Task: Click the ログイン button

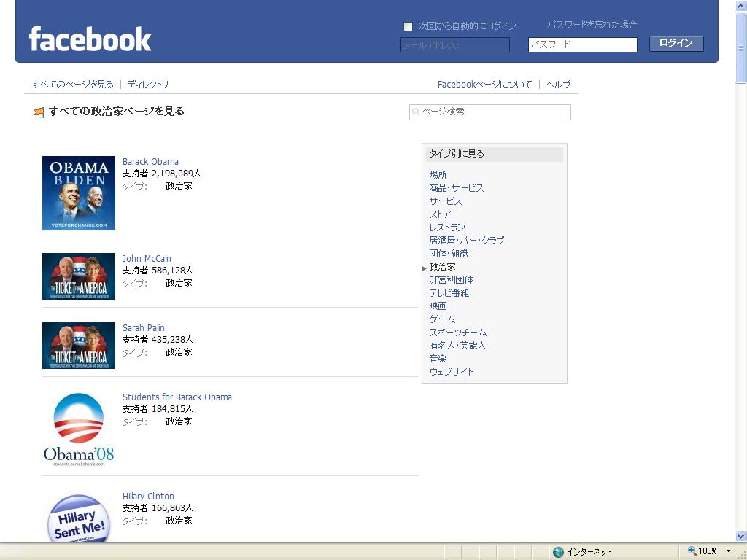Action: coord(676,43)
